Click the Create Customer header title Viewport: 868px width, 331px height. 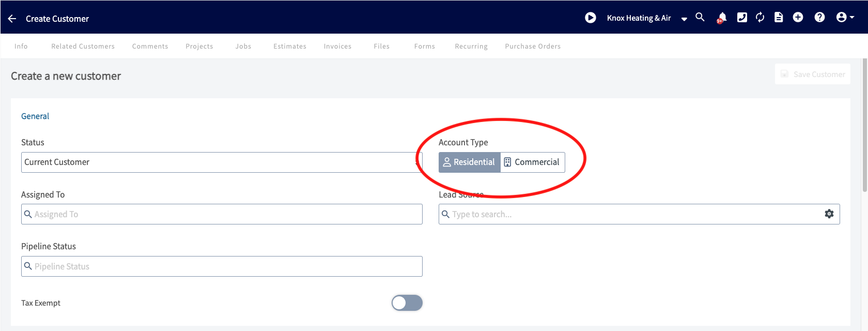pyautogui.click(x=57, y=19)
